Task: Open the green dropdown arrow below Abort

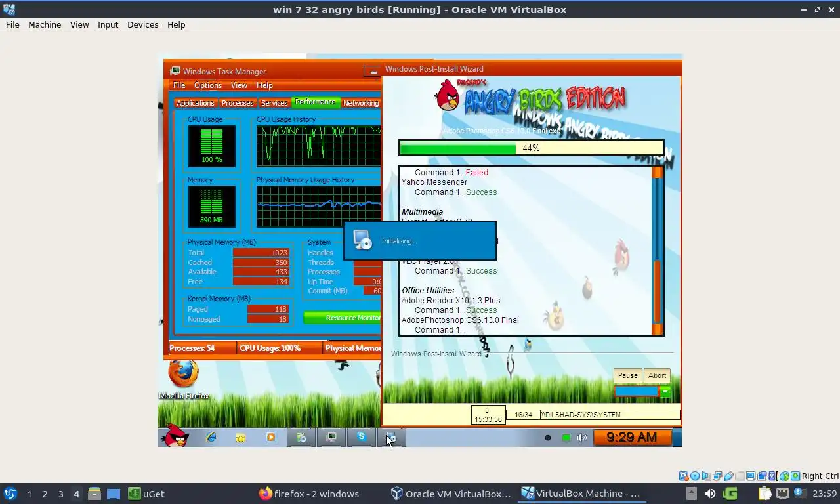Action: click(x=665, y=392)
